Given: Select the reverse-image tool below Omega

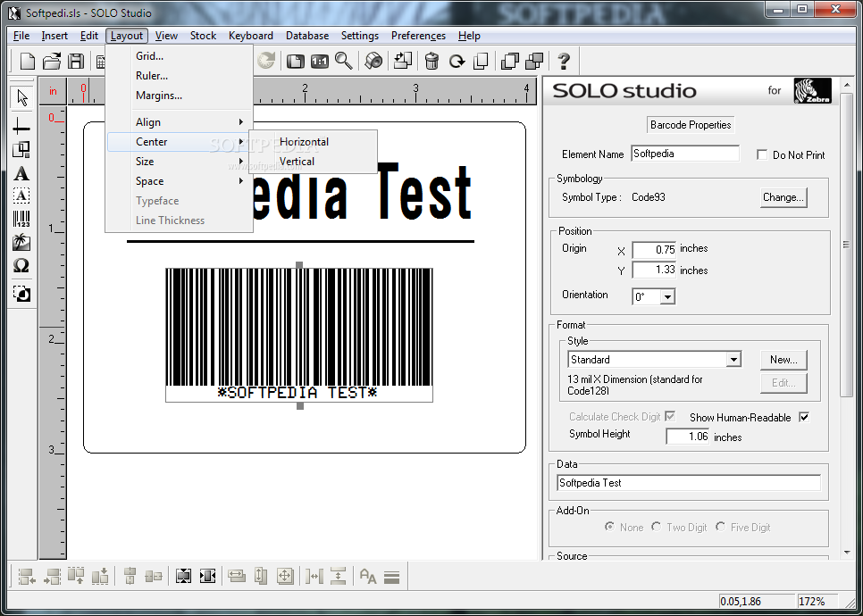Looking at the screenshot, I should tap(21, 295).
